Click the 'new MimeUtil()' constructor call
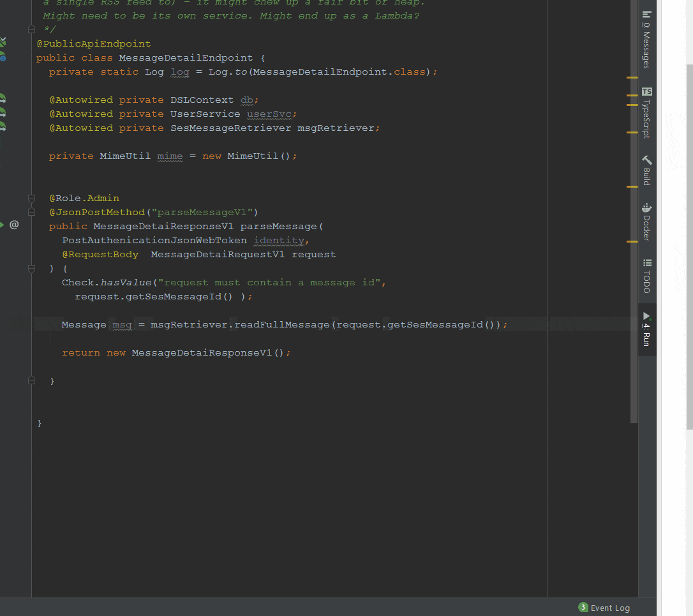 246,156
